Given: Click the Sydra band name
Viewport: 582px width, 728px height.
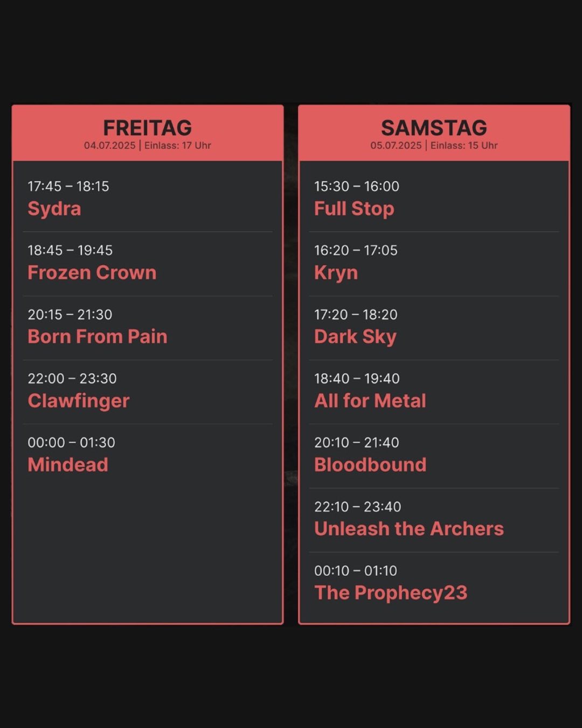Looking at the screenshot, I should pos(54,209).
